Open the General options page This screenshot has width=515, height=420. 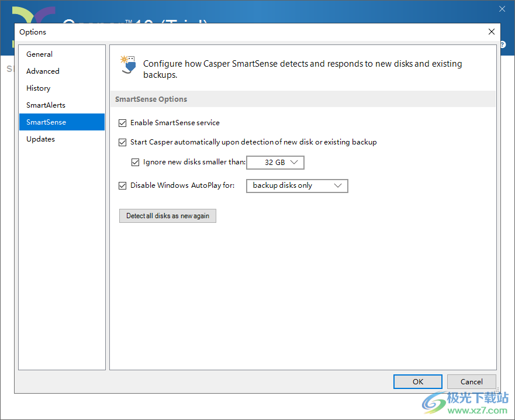point(39,54)
